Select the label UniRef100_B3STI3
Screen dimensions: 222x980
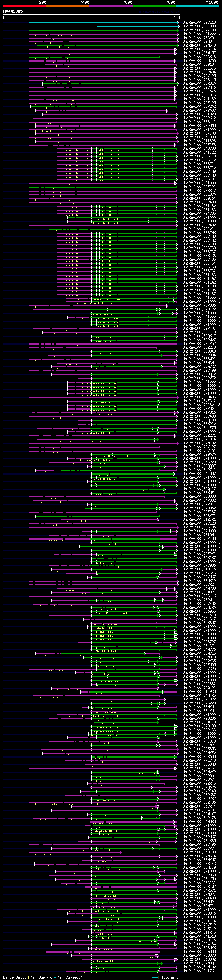[x=199, y=156]
